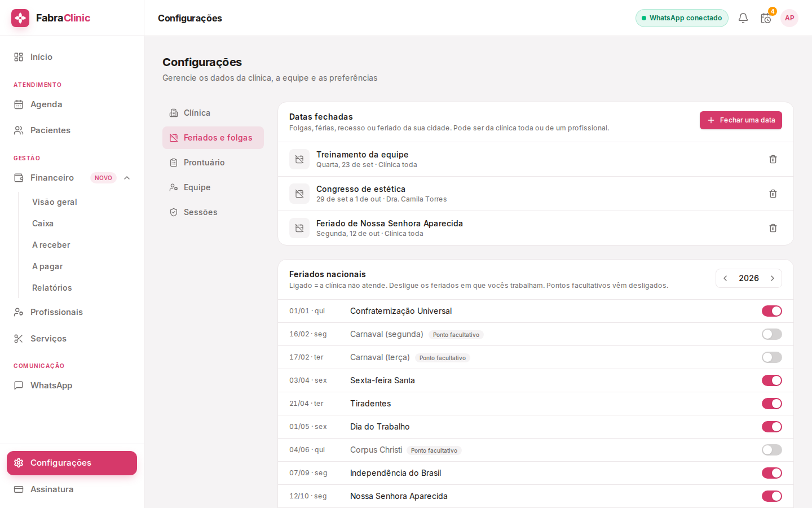Click the Configurações sidebar button
This screenshot has height=508, width=812.
tap(72, 463)
